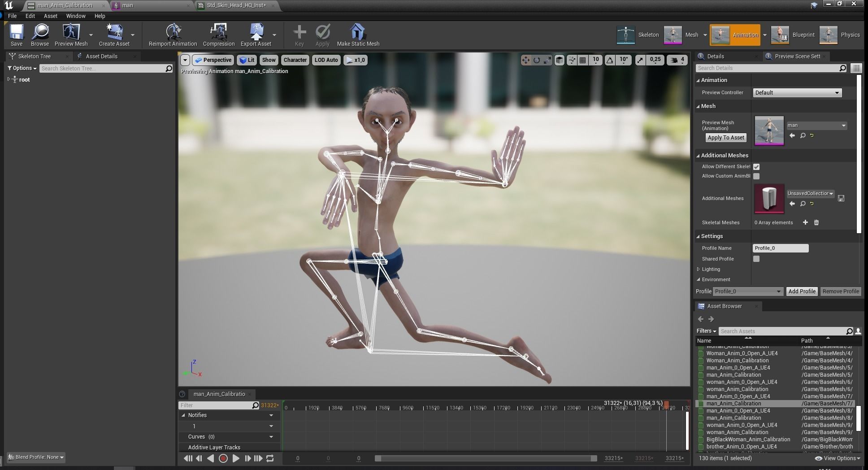Open UnsavedCollection dropdown
The height and width of the screenshot is (470, 868).
pyautogui.click(x=810, y=194)
